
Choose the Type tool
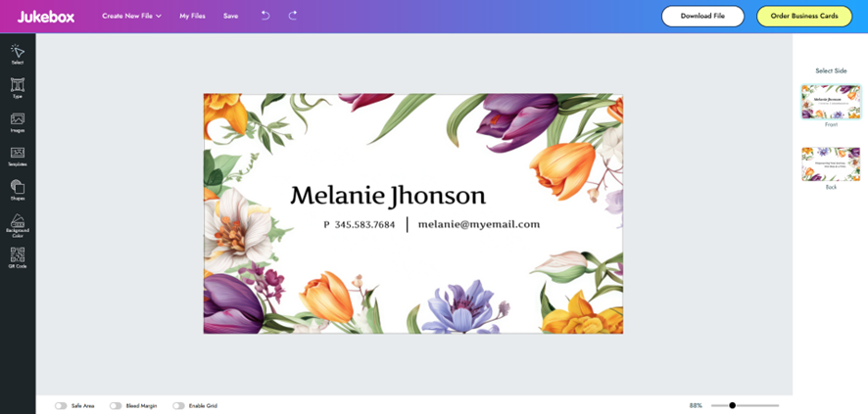18,88
